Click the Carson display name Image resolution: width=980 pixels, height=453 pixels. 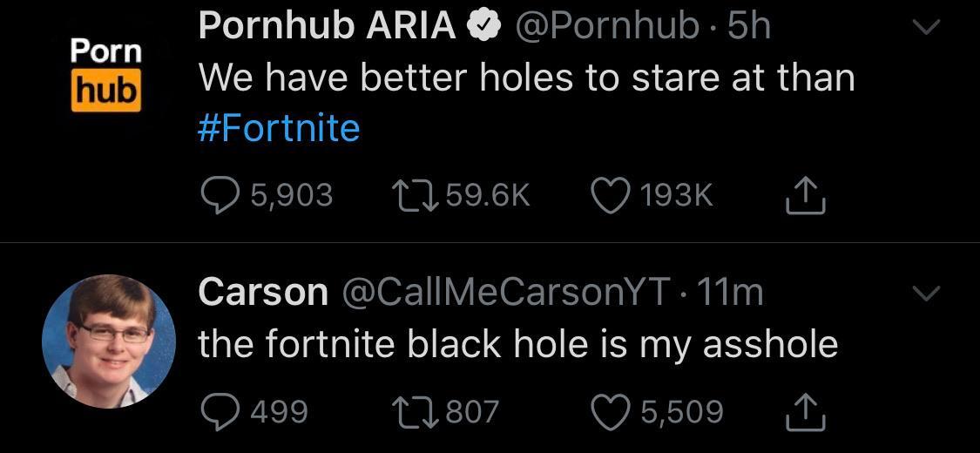tap(262, 292)
